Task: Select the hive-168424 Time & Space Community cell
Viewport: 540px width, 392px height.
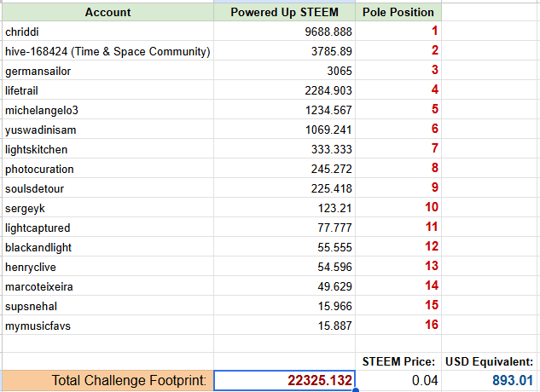Action: (107, 51)
